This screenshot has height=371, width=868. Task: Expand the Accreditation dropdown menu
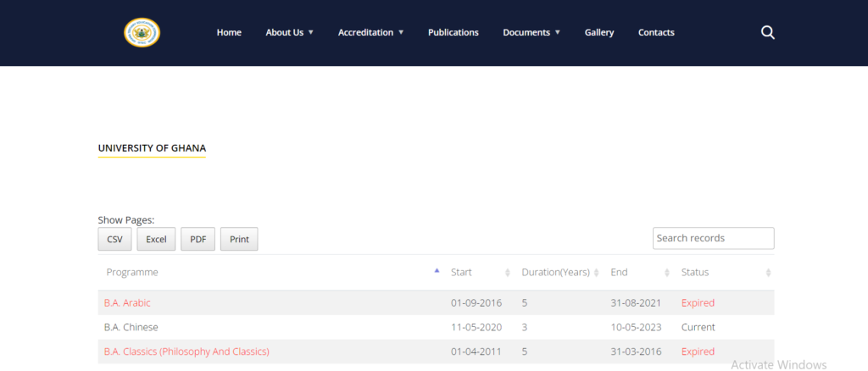click(x=371, y=33)
